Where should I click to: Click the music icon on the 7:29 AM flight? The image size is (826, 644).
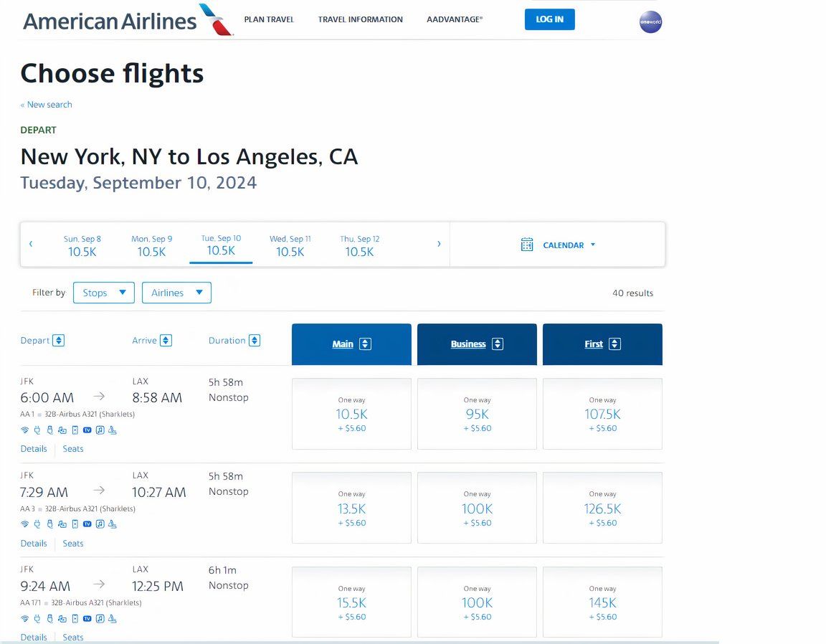[100, 524]
